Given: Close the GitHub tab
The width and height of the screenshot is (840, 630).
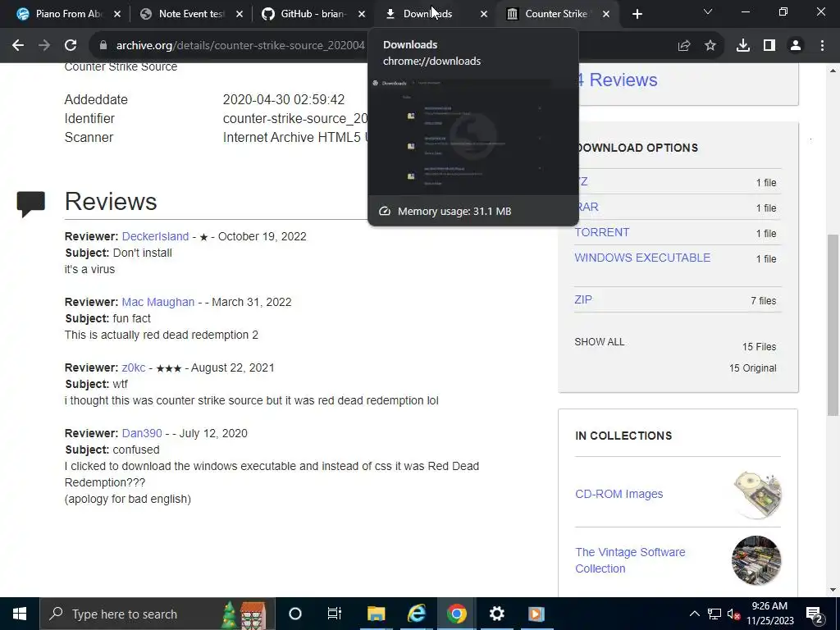Looking at the screenshot, I should click(362, 14).
